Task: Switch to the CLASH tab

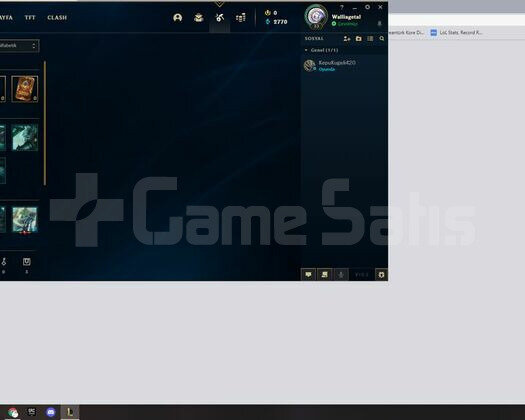Action: pos(57,17)
